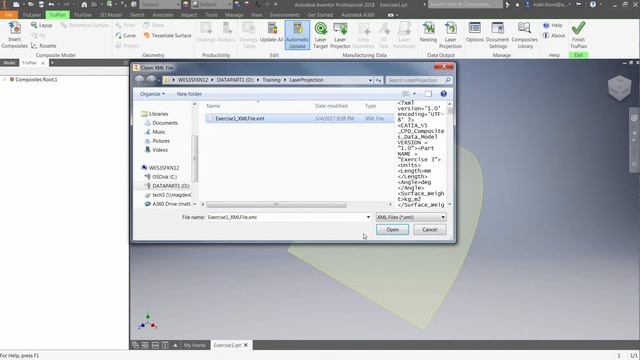This screenshot has height=360, width=640.
Task: Click the Laser Target icon
Action: [x=320, y=35]
